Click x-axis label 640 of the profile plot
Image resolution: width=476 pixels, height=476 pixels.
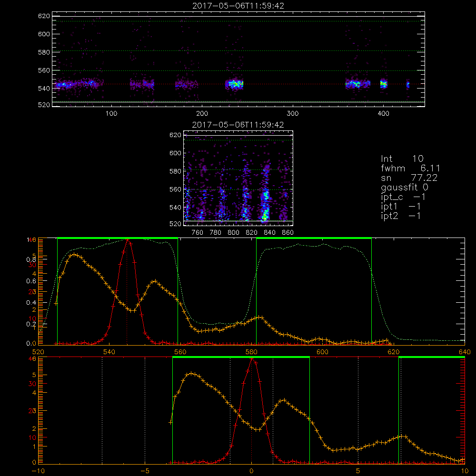(465, 352)
